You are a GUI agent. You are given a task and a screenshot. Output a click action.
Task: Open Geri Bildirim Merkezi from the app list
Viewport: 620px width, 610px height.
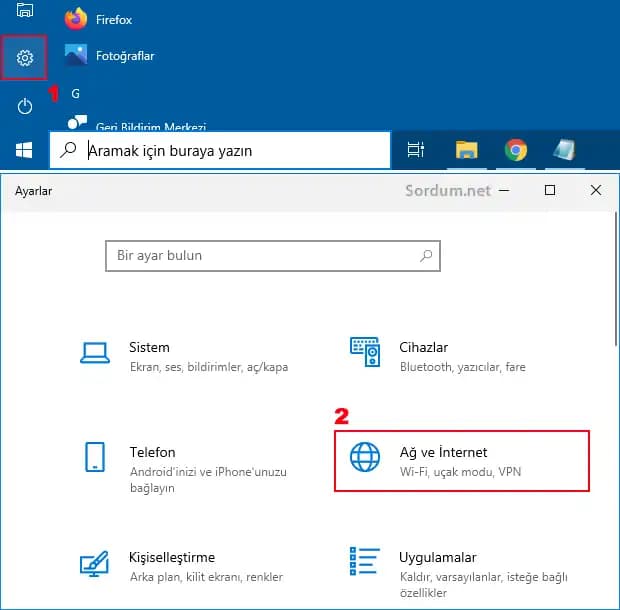tap(150, 127)
